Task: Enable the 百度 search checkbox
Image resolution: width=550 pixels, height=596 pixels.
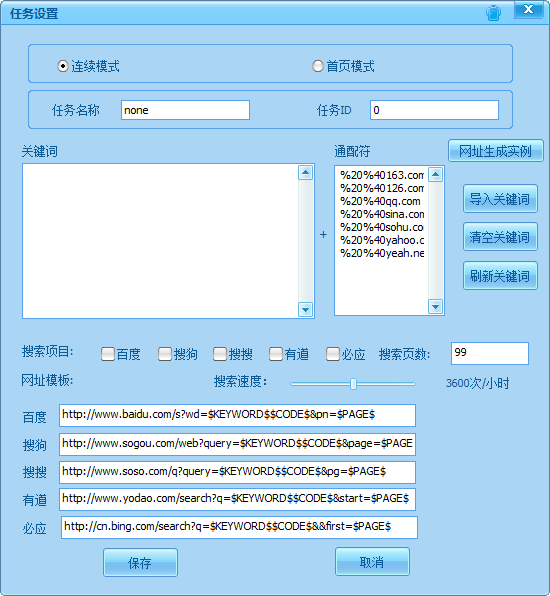Action: click(108, 354)
